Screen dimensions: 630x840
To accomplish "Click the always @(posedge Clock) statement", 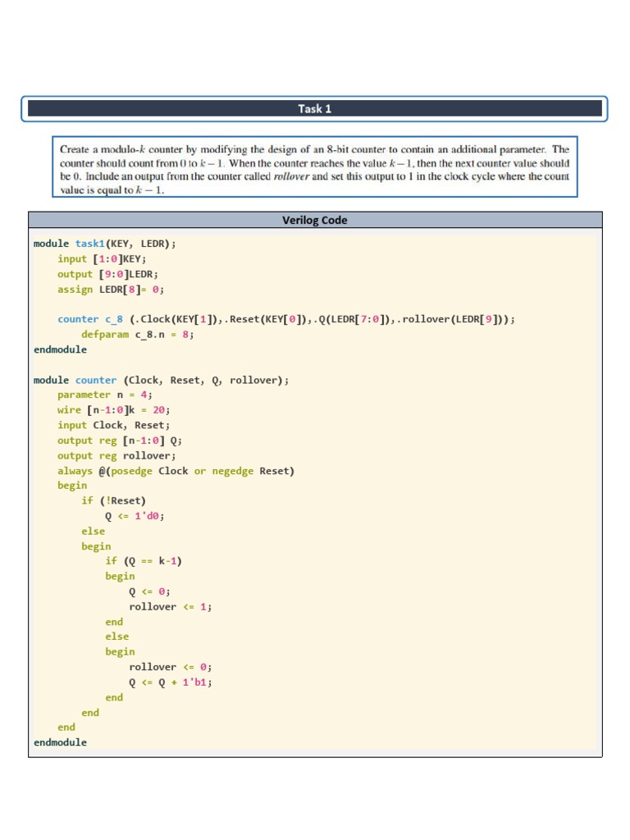I will (x=176, y=471).
